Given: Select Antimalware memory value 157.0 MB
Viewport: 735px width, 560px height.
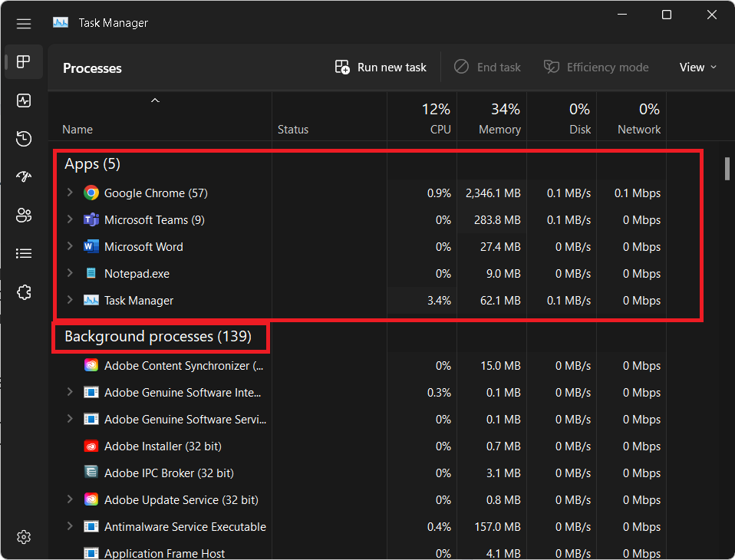Looking at the screenshot, I should click(x=498, y=527).
